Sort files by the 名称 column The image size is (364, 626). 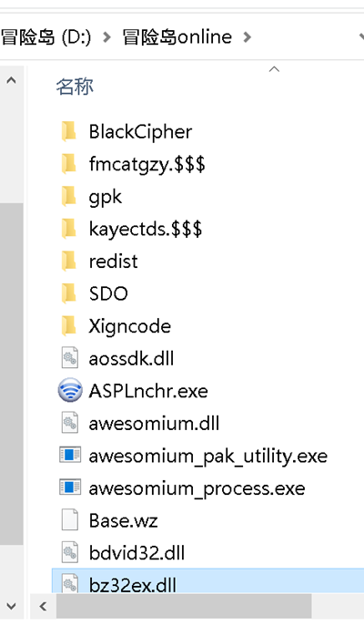click(x=75, y=87)
